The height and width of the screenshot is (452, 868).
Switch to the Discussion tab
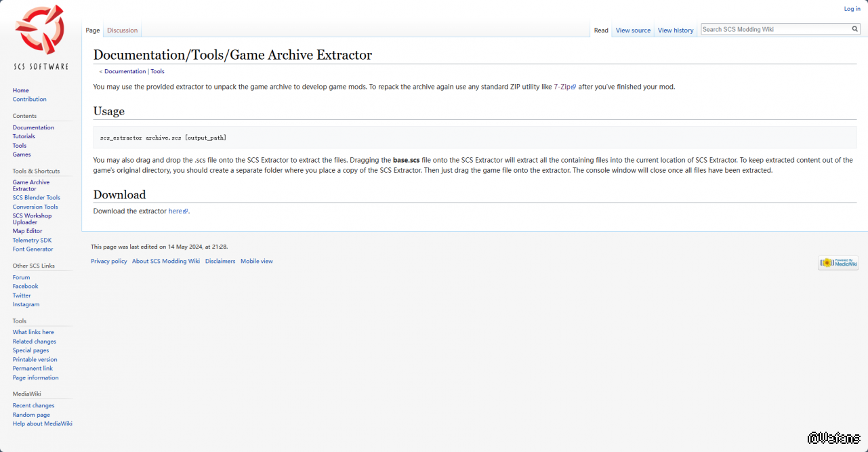pos(122,30)
